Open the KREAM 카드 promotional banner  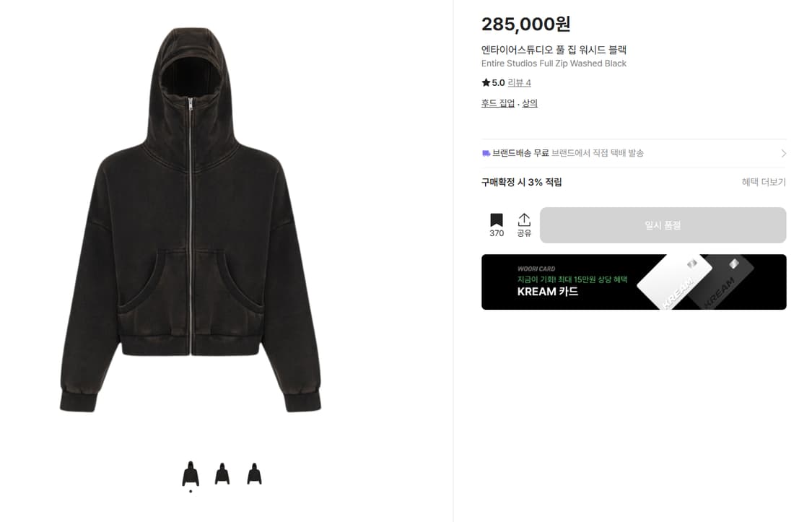634,282
